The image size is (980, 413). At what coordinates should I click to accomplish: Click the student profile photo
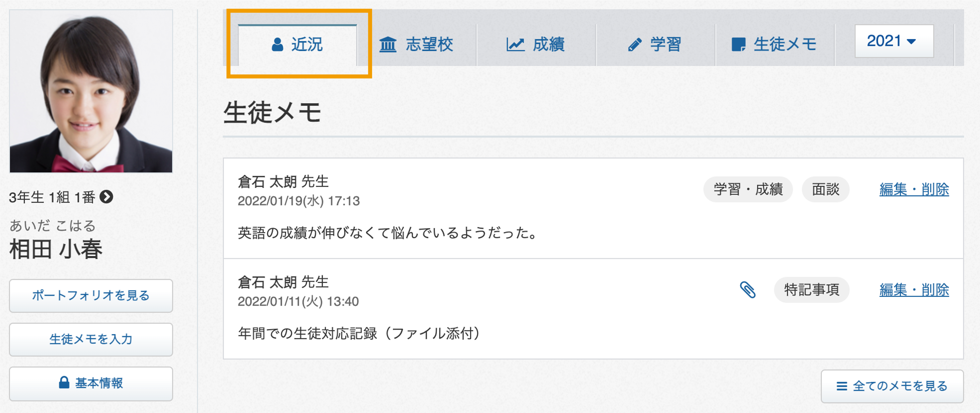pos(91,91)
